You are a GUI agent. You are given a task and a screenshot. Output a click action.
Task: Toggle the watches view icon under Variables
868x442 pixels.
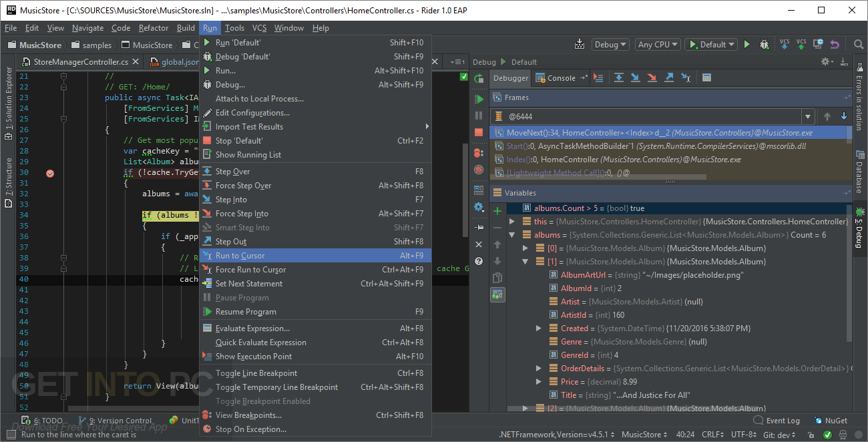pyautogui.click(x=497, y=294)
